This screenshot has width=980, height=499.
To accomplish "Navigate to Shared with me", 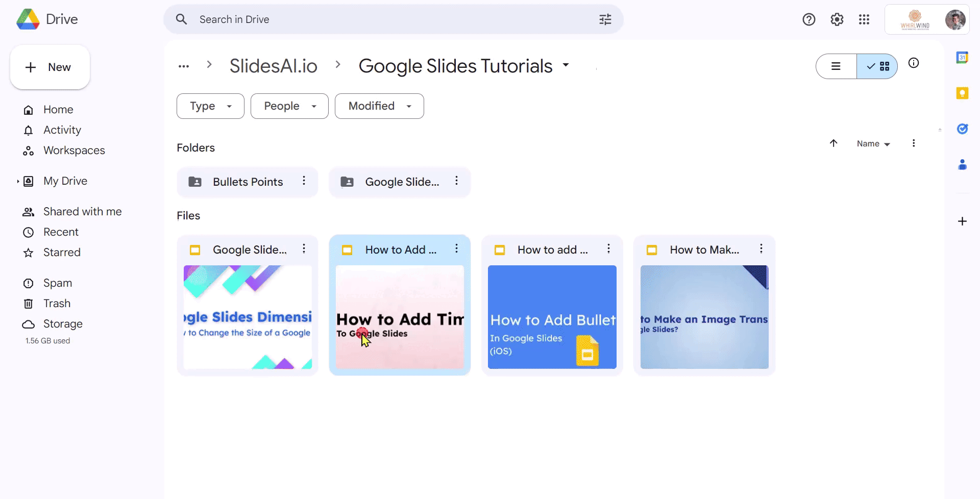I will pos(82,211).
